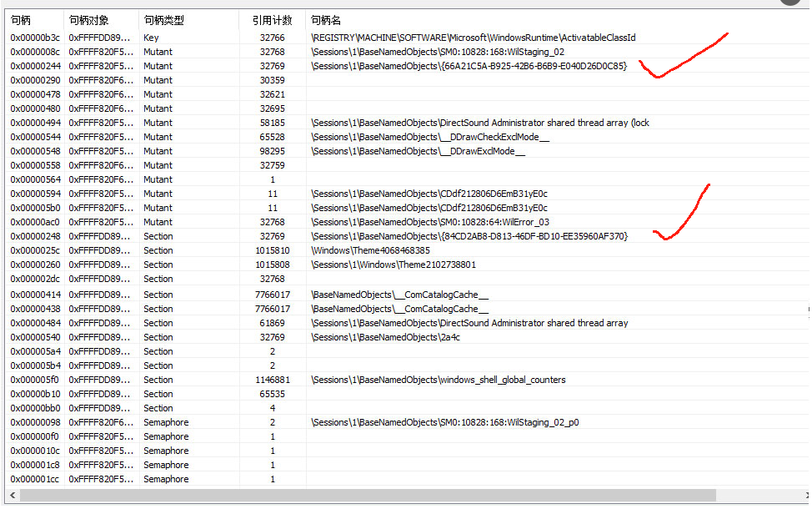Sort list by 句柄类型 column

tap(165, 19)
